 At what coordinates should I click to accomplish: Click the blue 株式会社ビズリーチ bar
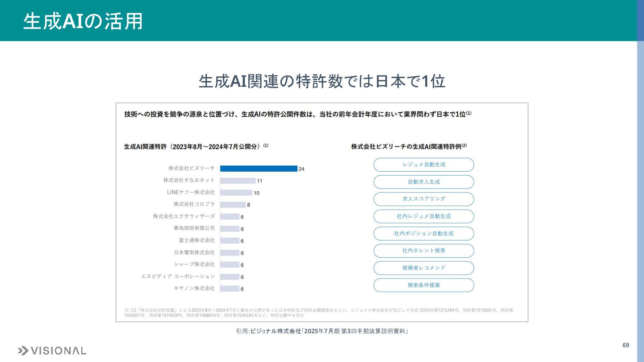(259, 169)
